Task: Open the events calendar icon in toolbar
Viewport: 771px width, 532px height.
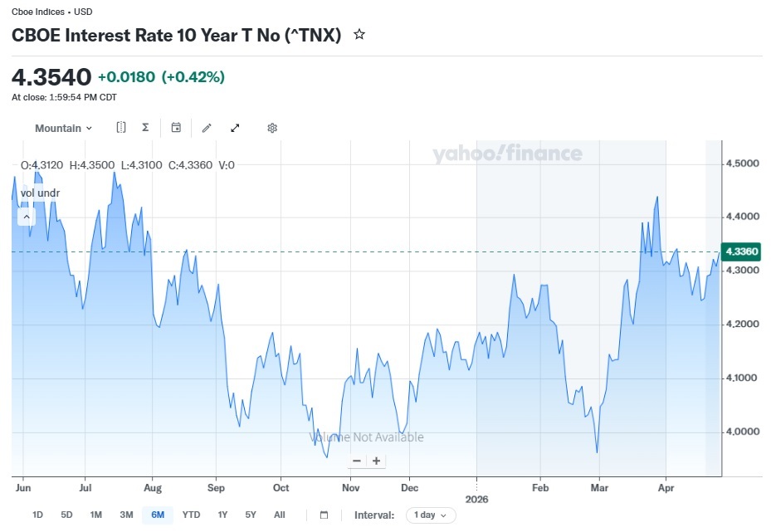Action: tap(176, 127)
